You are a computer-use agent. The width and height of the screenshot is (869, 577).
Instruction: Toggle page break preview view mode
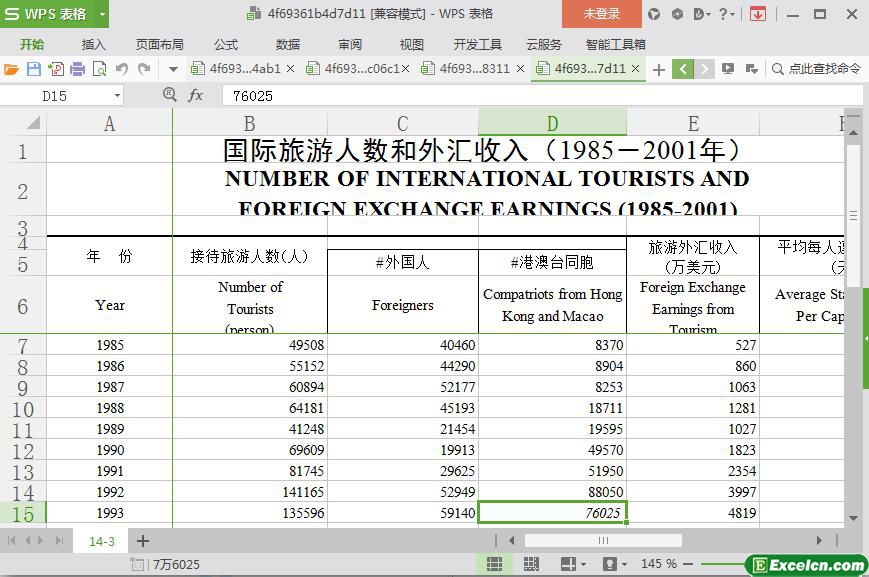coord(531,564)
